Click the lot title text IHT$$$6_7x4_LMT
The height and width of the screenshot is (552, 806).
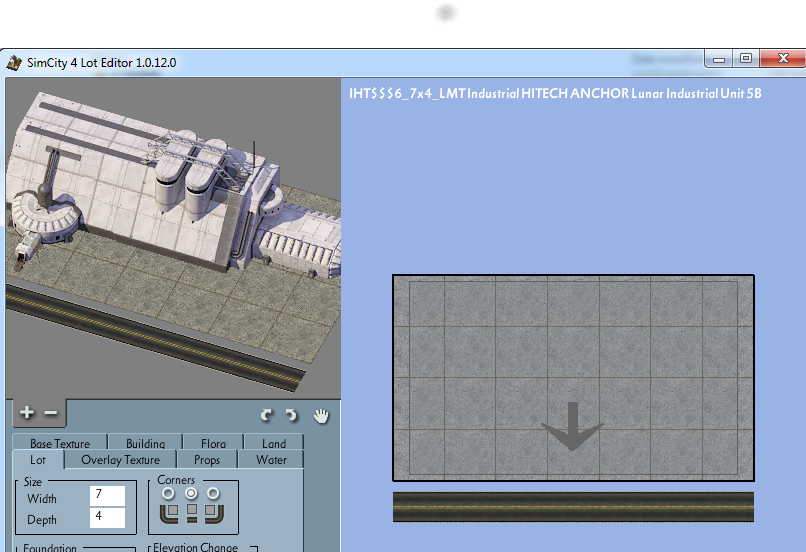click(407, 94)
